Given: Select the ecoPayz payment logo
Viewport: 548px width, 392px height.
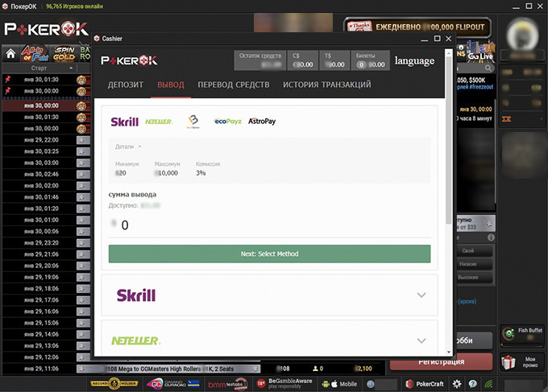Looking at the screenshot, I should pyautogui.click(x=226, y=121).
